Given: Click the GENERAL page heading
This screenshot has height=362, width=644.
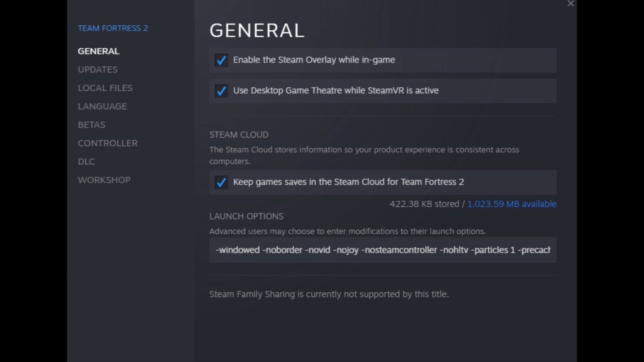Looking at the screenshot, I should 257,30.
